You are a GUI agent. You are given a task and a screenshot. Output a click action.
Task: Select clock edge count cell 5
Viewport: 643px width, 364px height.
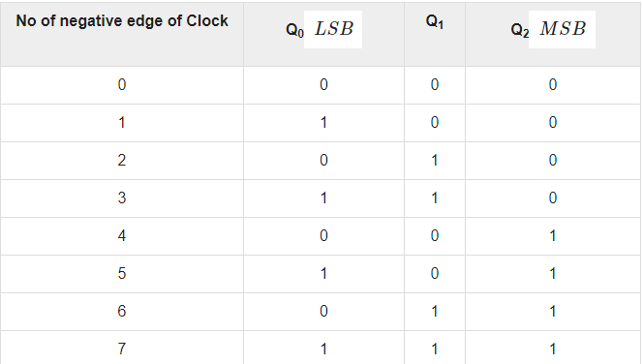point(122,273)
